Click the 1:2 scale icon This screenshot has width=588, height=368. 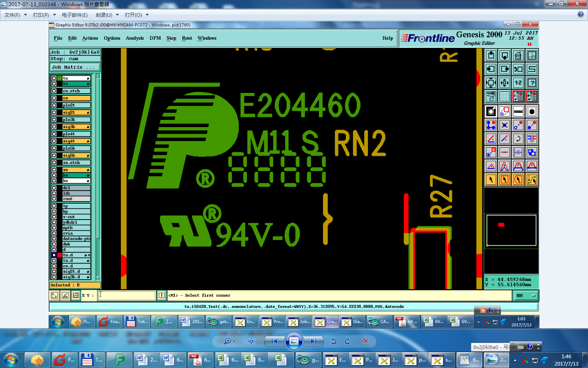518,83
